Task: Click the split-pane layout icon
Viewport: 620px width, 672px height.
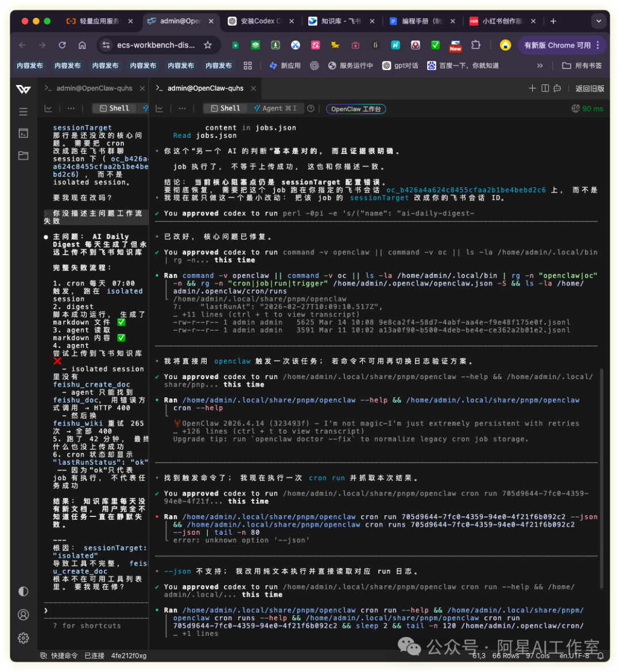Action: tap(545, 88)
